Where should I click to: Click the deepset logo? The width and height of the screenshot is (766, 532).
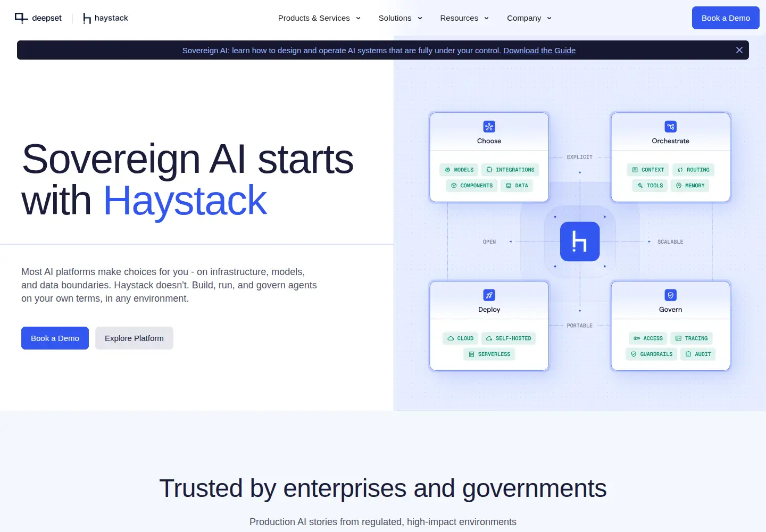tap(38, 18)
